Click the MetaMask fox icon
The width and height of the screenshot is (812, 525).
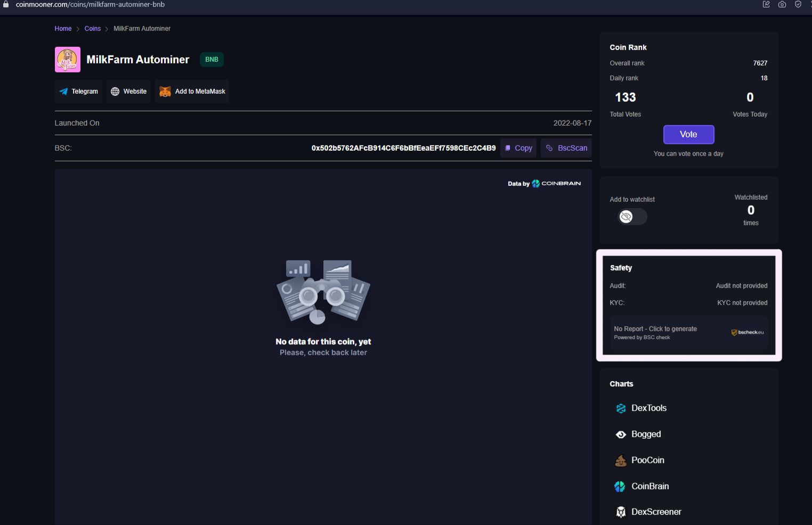165,92
